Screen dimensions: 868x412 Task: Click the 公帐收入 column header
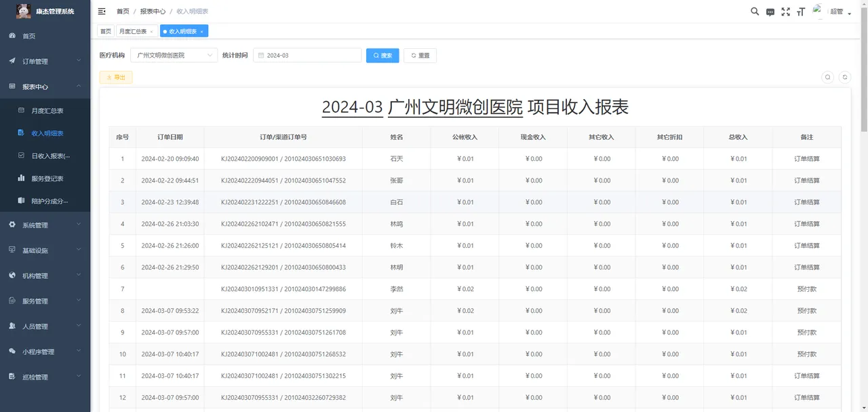click(465, 137)
